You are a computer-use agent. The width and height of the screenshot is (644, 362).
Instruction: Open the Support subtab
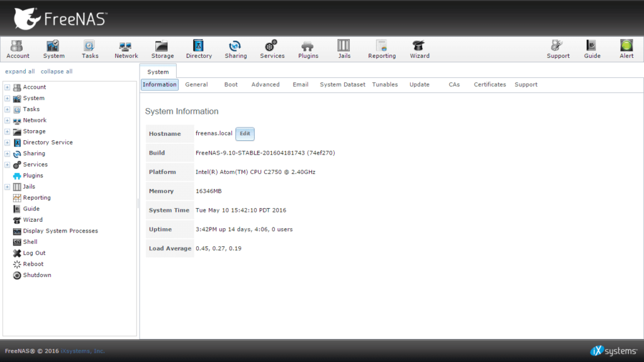(x=526, y=85)
